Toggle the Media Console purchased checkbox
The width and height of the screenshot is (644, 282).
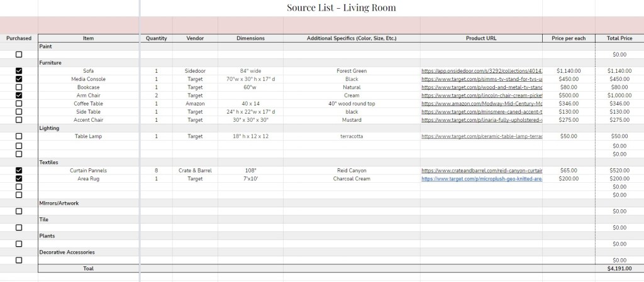[19, 79]
